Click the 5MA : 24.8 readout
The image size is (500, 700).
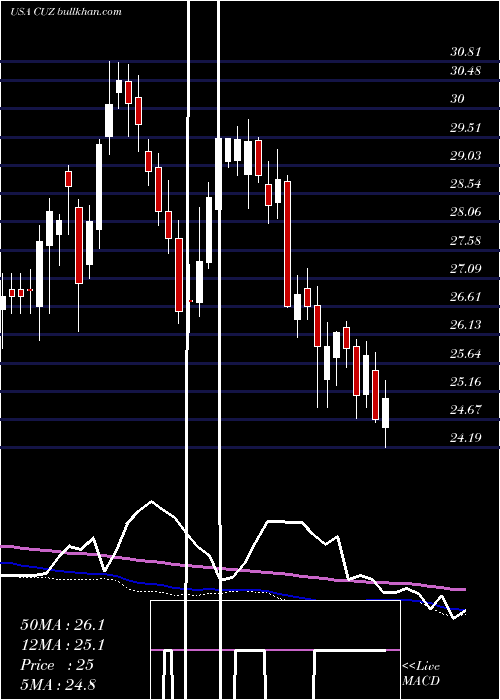pyautogui.click(x=58, y=684)
